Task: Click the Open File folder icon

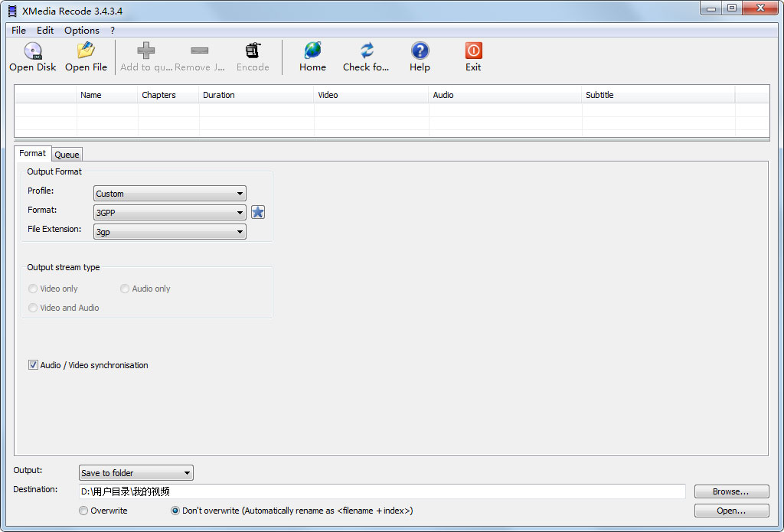Action: 86,51
